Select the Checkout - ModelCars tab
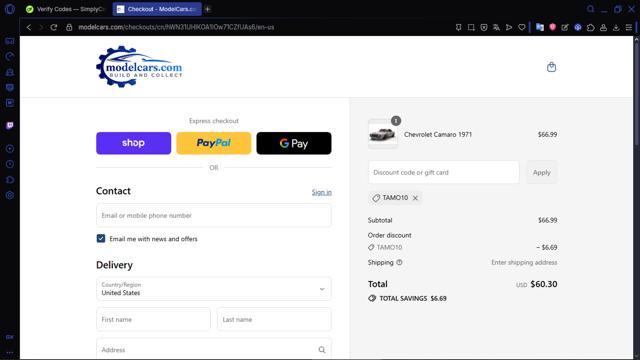 tap(157, 9)
